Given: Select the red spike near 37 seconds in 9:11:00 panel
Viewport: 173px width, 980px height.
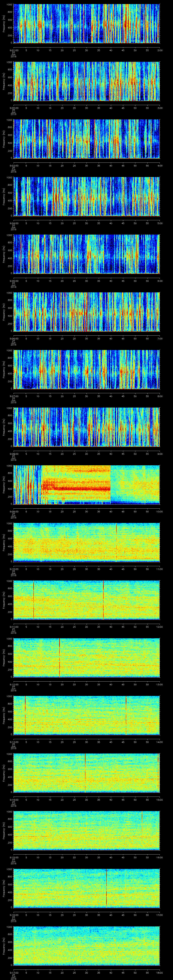Looking at the screenshot, I should (103, 600).
